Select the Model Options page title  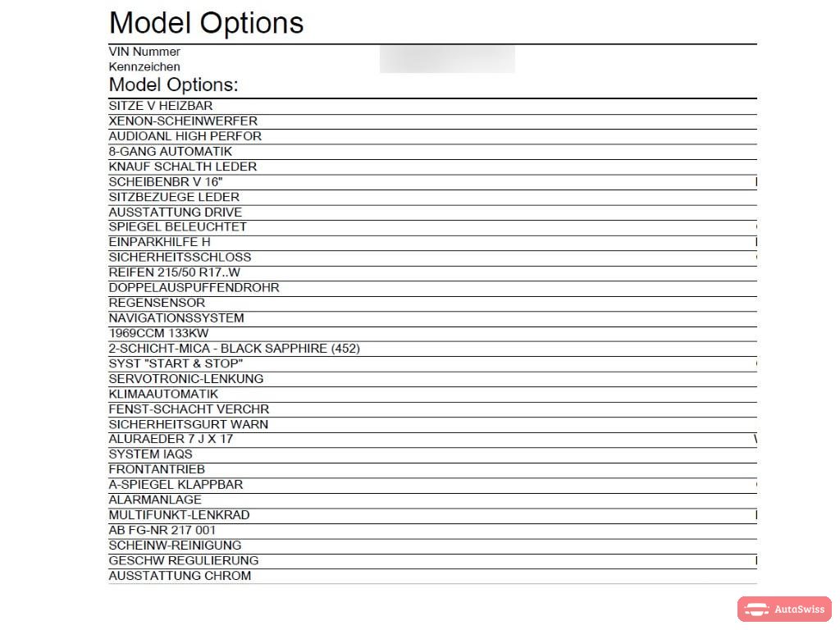tap(206, 23)
